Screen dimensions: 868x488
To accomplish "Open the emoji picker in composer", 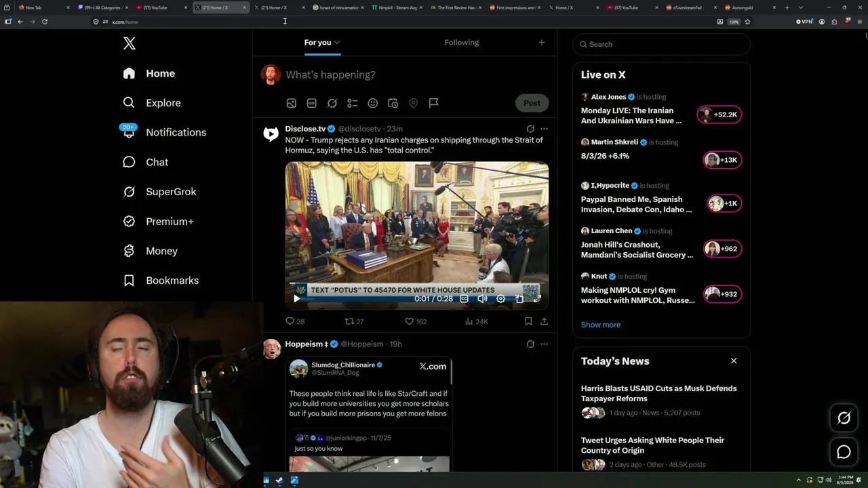I will tap(372, 103).
